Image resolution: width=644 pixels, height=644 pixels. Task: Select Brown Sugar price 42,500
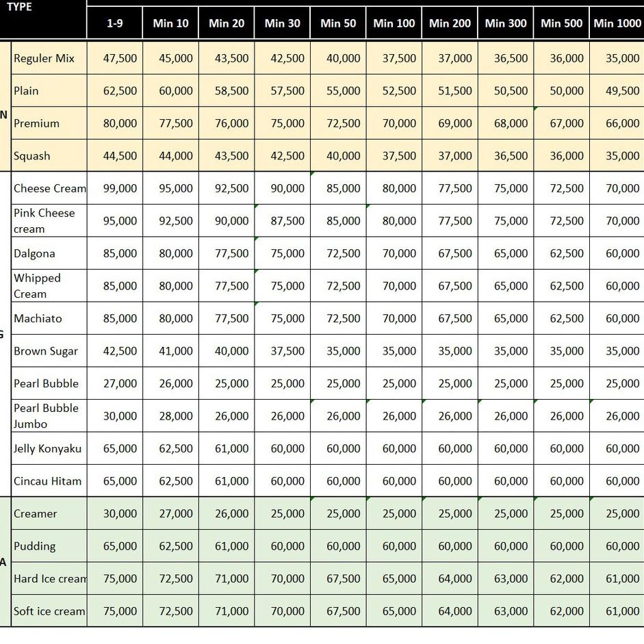click(115, 351)
